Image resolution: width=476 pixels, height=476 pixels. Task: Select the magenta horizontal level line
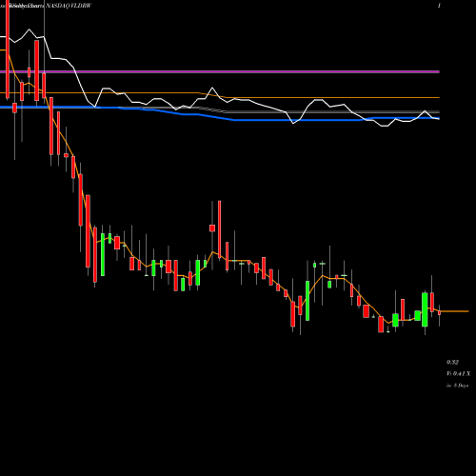(220, 72)
